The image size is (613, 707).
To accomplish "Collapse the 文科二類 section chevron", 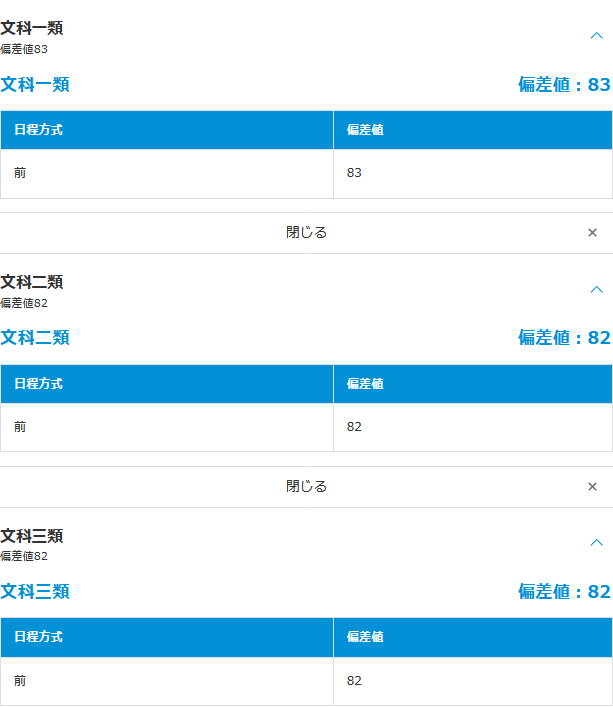I will [597, 290].
